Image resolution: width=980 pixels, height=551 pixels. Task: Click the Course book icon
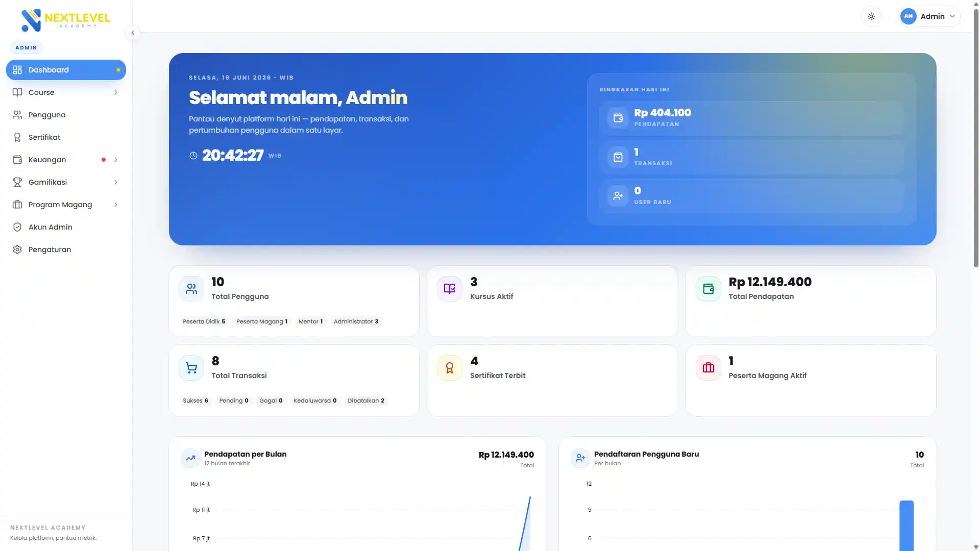click(17, 92)
